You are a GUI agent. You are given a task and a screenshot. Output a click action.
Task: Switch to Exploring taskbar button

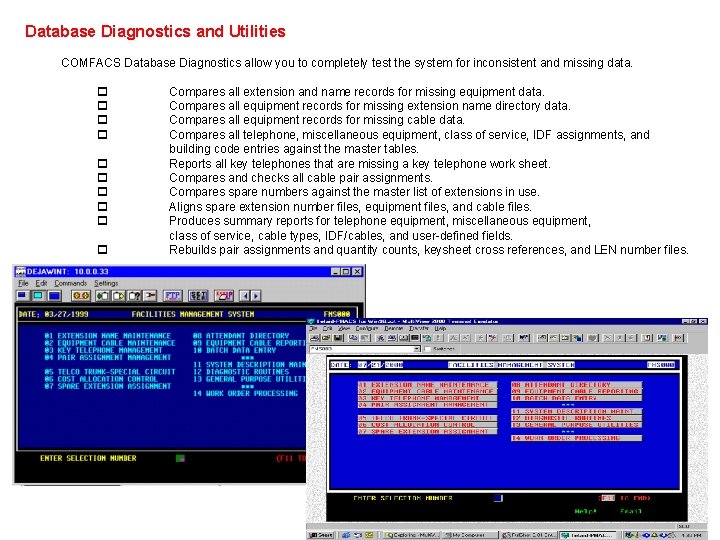pyautogui.click(x=411, y=535)
